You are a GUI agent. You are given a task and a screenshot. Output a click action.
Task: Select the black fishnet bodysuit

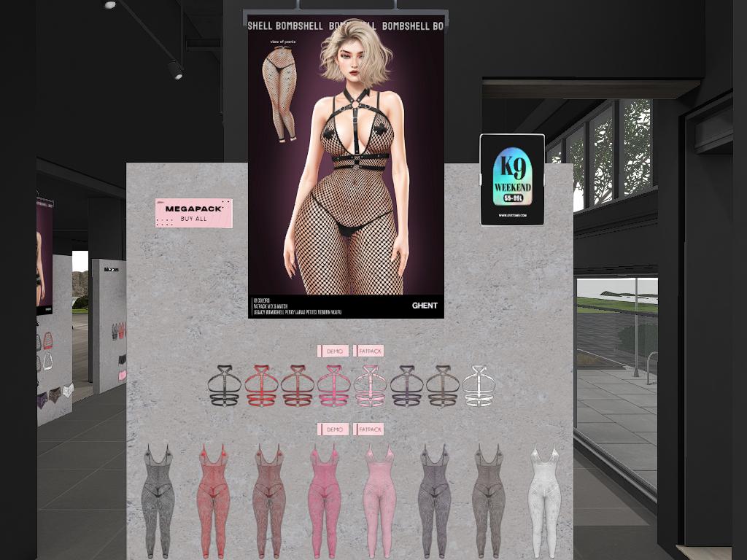tap(158, 500)
